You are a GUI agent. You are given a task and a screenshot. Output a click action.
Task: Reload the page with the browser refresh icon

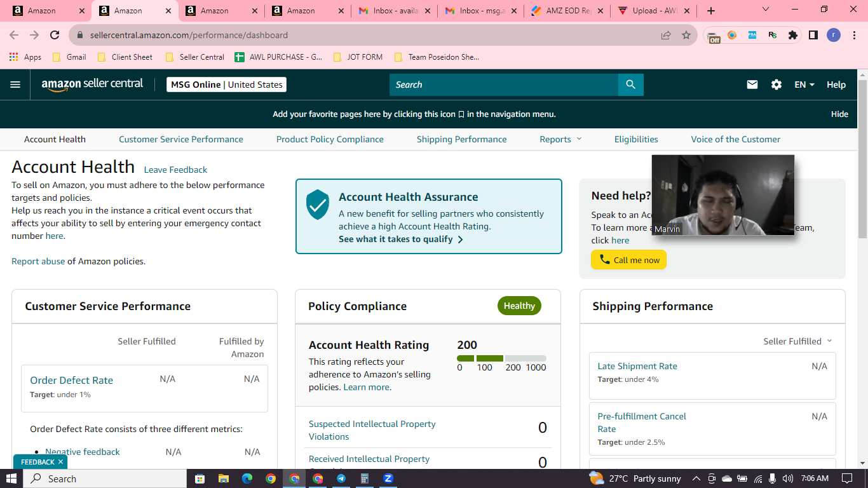click(55, 36)
